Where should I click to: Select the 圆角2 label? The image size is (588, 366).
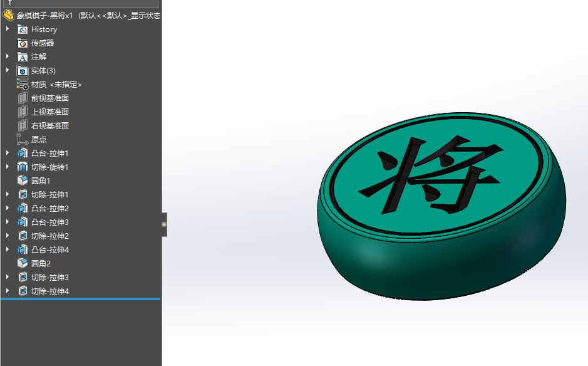pyautogui.click(x=41, y=263)
